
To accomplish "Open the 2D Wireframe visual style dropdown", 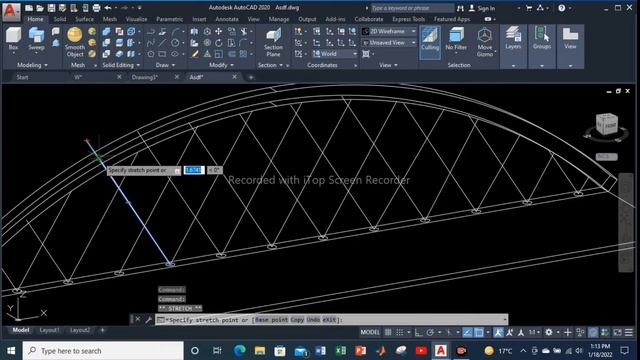I will coord(389,31).
